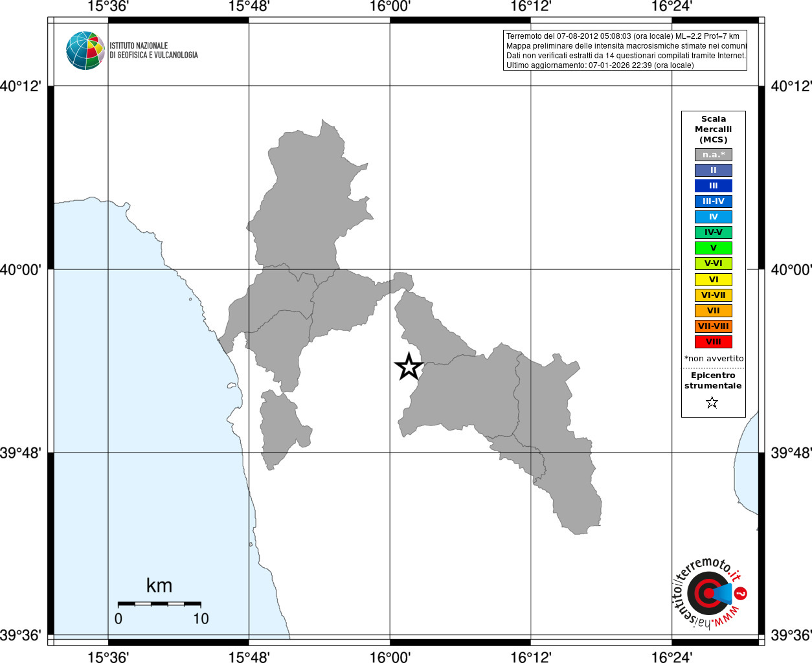The height and width of the screenshot is (663, 812).
Task: Click the km scale bar
Action: pos(159,604)
